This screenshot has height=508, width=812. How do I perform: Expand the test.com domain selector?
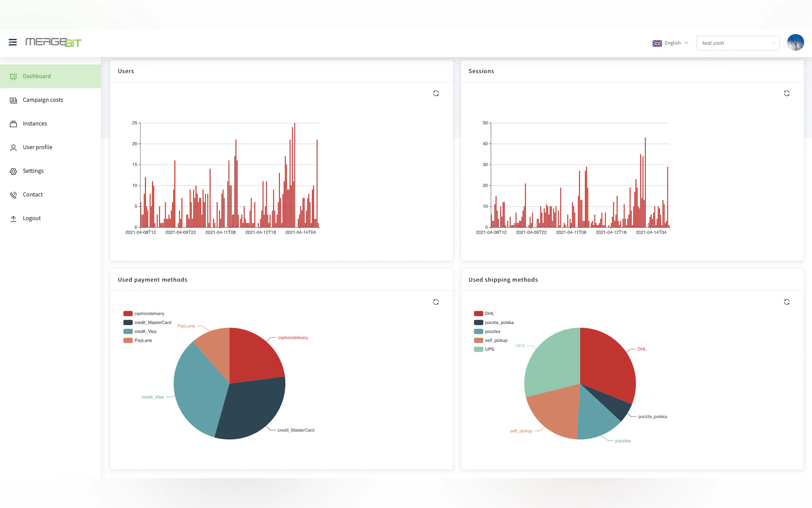coord(738,43)
